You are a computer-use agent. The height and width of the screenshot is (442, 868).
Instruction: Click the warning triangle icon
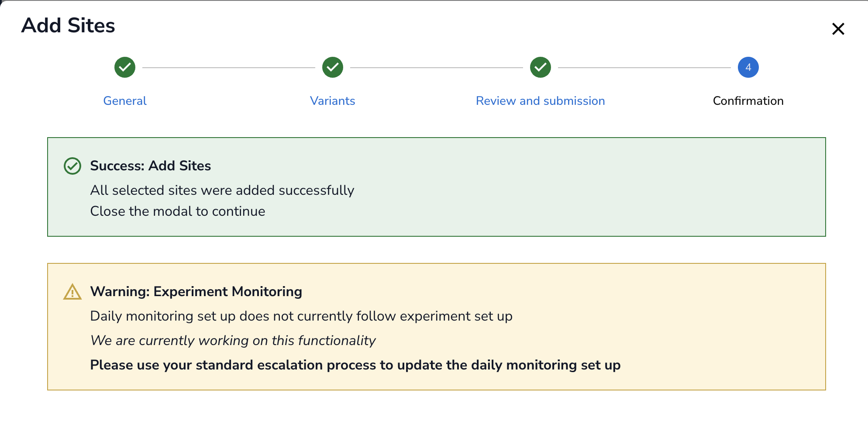tap(72, 292)
